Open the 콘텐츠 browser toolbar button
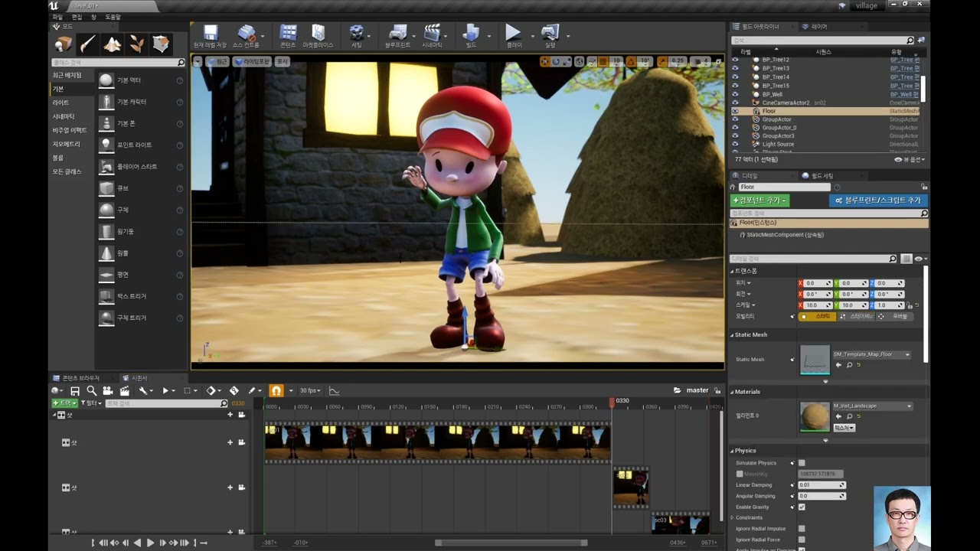The height and width of the screenshot is (551, 980). (x=288, y=36)
